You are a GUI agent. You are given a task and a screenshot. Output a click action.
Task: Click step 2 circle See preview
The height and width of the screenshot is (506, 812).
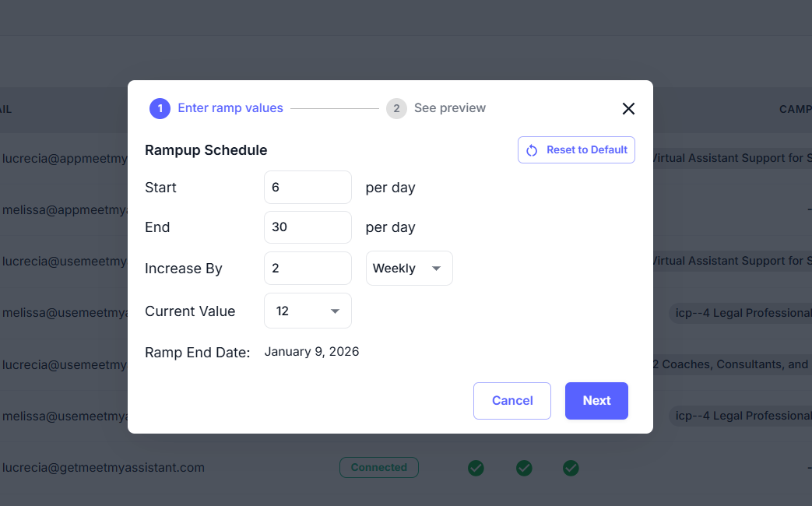(x=396, y=108)
